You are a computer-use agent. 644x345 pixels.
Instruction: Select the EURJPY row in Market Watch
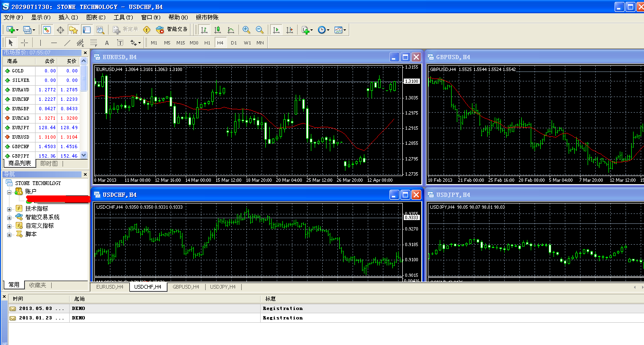coord(41,127)
